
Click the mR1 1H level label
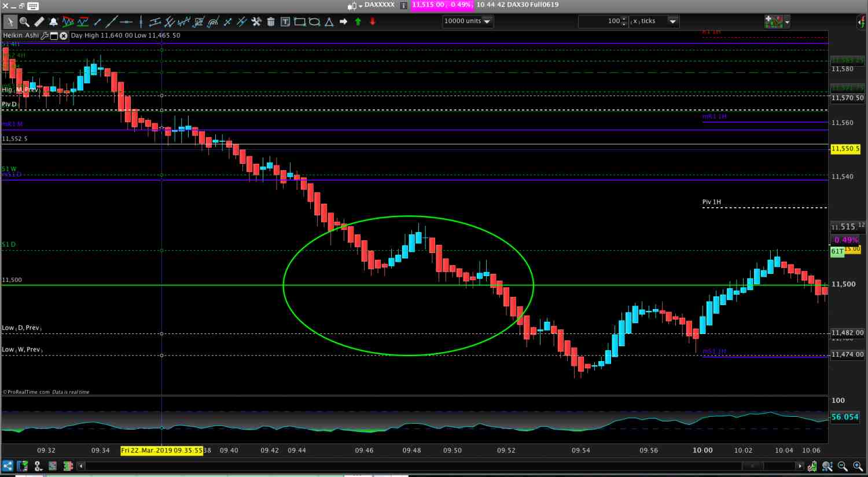click(x=715, y=116)
